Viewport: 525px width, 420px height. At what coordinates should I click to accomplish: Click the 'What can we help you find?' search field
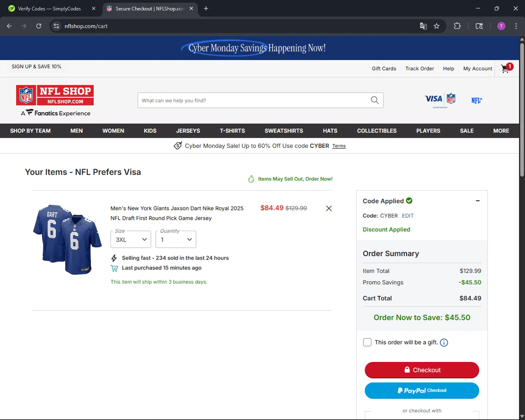point(260,100)
